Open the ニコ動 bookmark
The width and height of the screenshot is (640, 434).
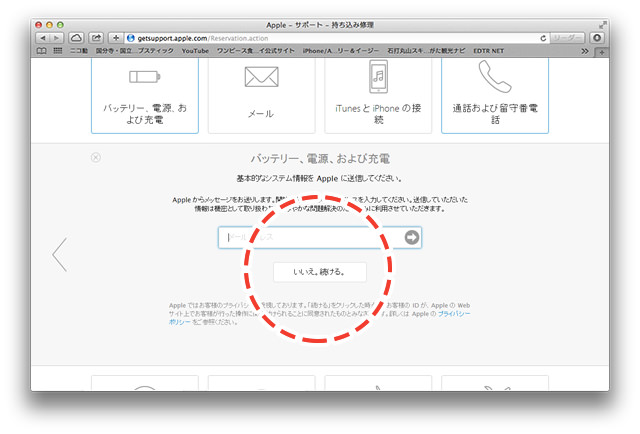click(x=79, y=51)
